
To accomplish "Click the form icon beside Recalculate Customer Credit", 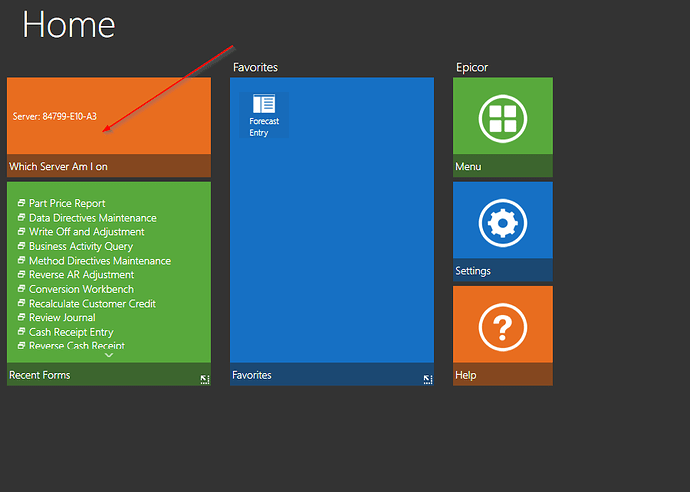I will [x=21, y=303].
